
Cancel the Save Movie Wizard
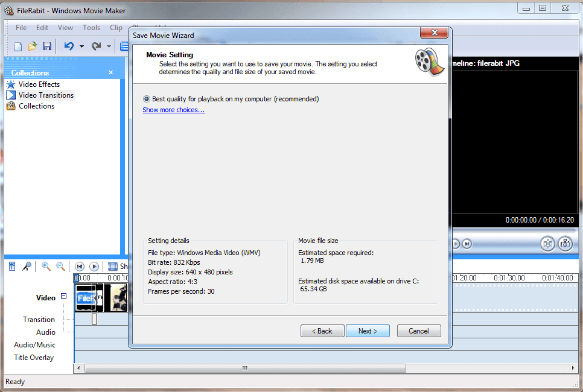419,330
